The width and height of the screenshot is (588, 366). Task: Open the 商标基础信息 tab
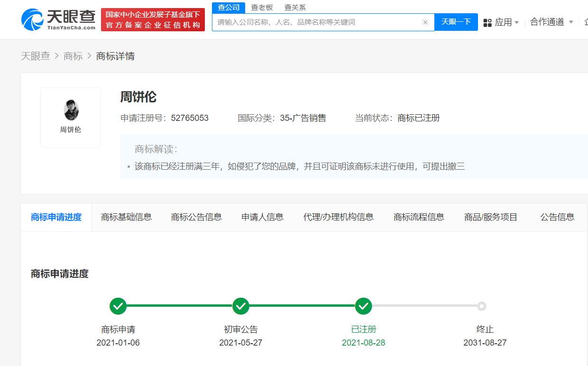point(126,217)
